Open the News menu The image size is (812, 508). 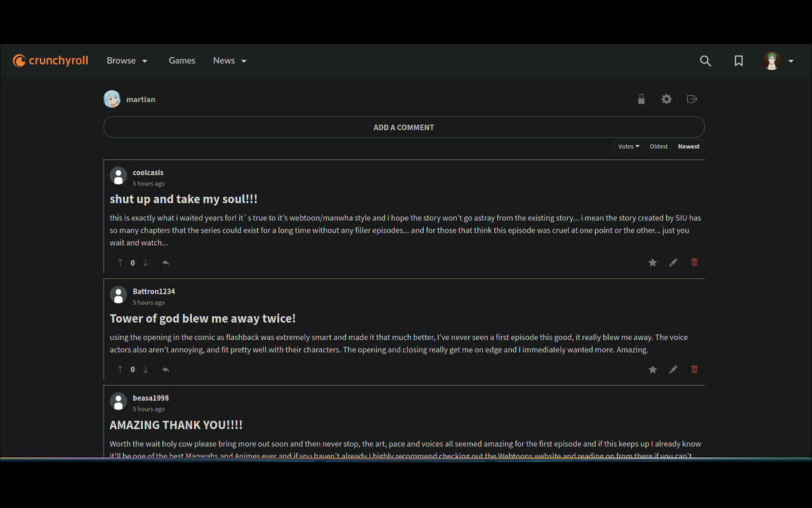[223, 60]
